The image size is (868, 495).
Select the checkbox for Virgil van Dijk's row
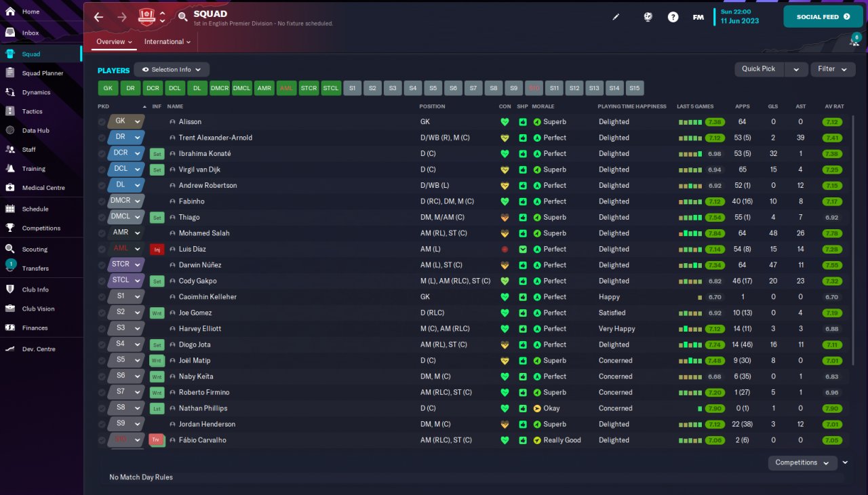(102, 170)
